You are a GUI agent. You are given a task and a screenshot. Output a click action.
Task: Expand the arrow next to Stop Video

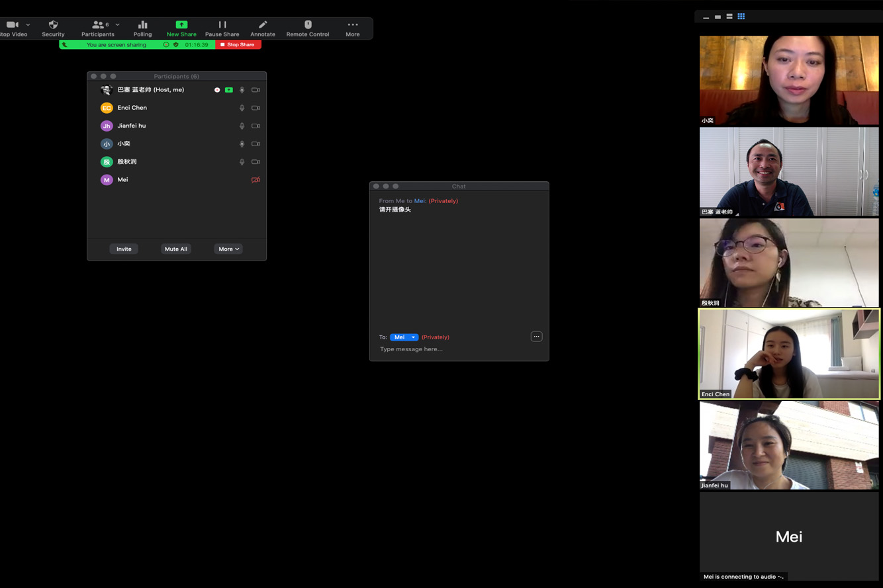pyautogui.click(x=28, y=25)
